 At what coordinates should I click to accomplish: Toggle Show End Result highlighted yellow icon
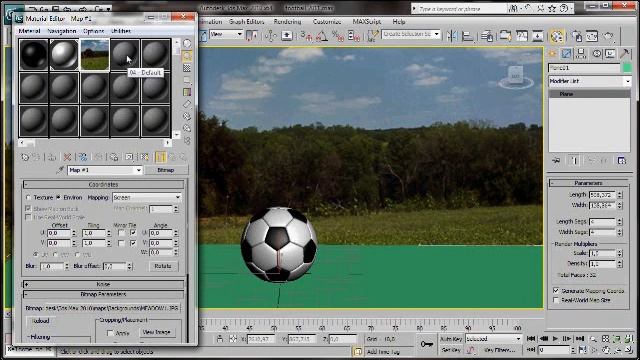tap(160, 157)
